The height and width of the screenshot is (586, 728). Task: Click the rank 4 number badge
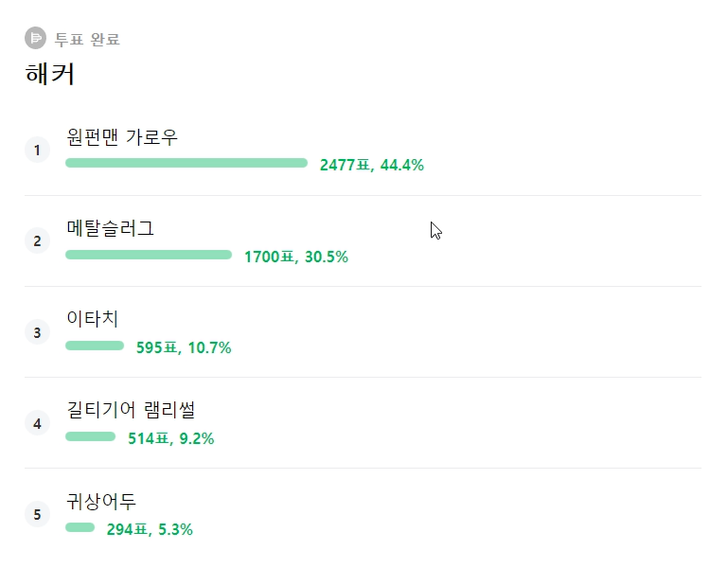coord(37,422)
